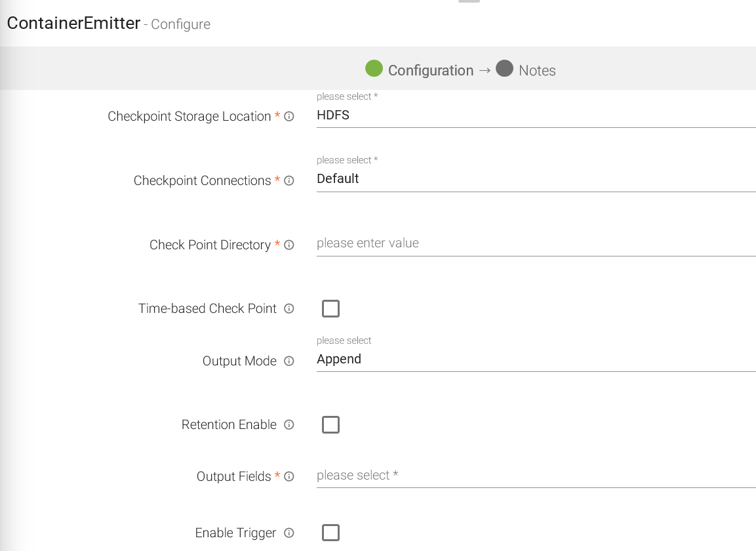Click info icon next to Checkpoint Connections
The width and height of the screenshot is (756, 551).
289,181
